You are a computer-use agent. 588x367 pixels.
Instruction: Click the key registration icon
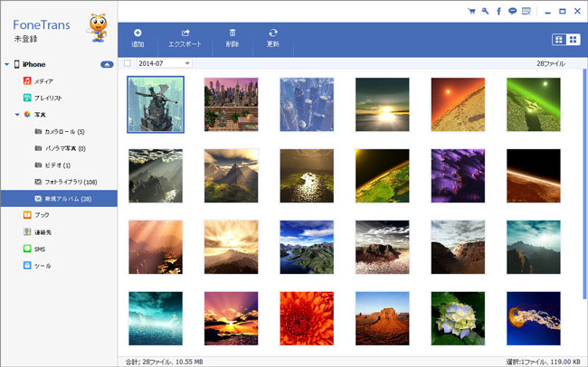[485, 11]
